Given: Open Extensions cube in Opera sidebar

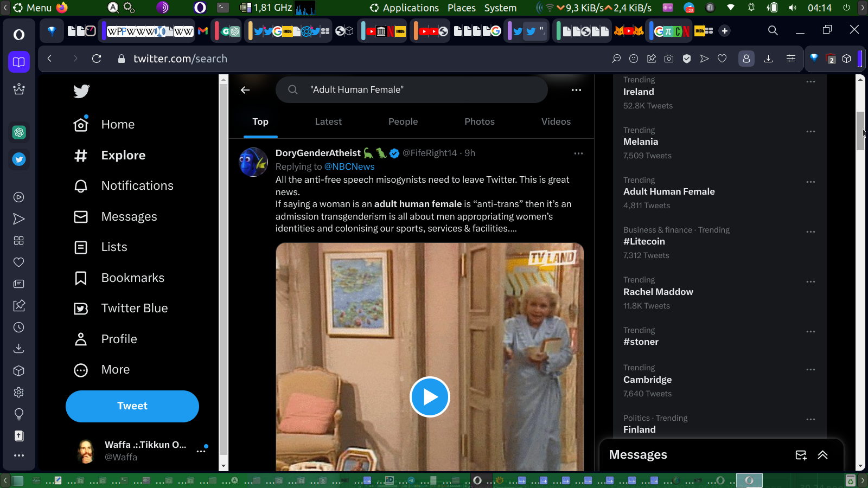Looking at the screenshot, I should pyautogui.click(x=19, y=371).
